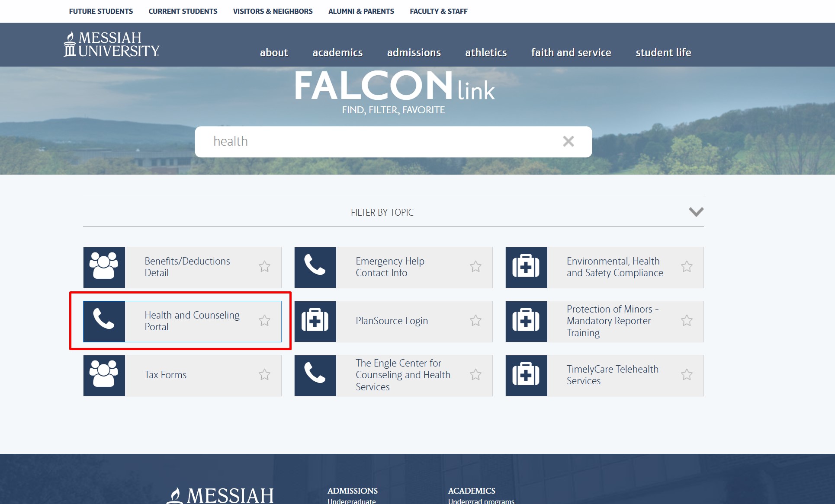
Task: Favorite the Health and Counseling Portal
Action: pyautogui.click(x=265, y=321)
